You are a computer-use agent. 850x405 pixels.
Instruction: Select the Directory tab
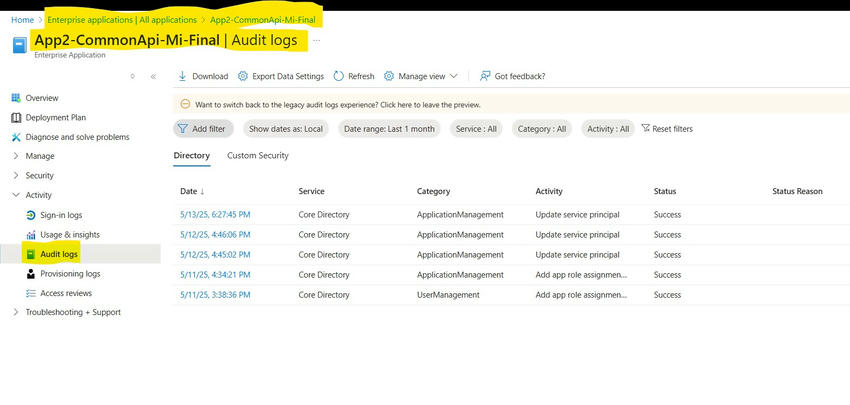tap(191, 156)
